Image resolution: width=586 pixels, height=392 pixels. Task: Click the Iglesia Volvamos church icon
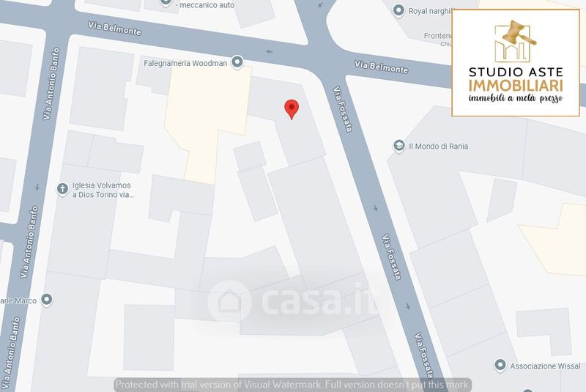(62, 190)
